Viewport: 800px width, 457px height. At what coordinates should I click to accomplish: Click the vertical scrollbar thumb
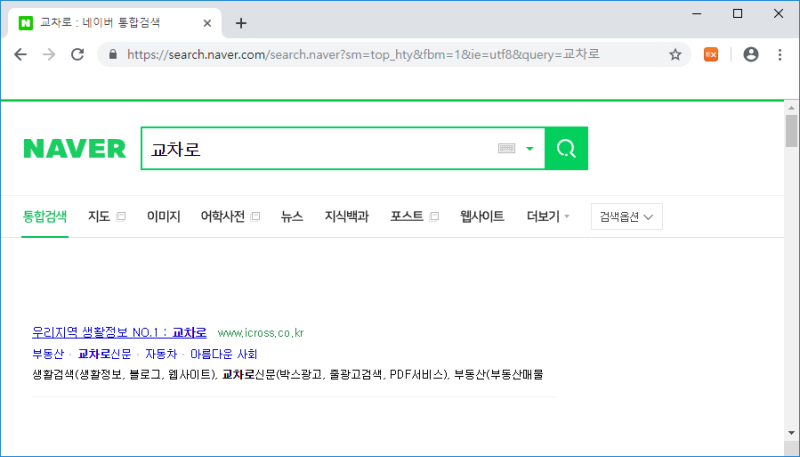[791, 131]
